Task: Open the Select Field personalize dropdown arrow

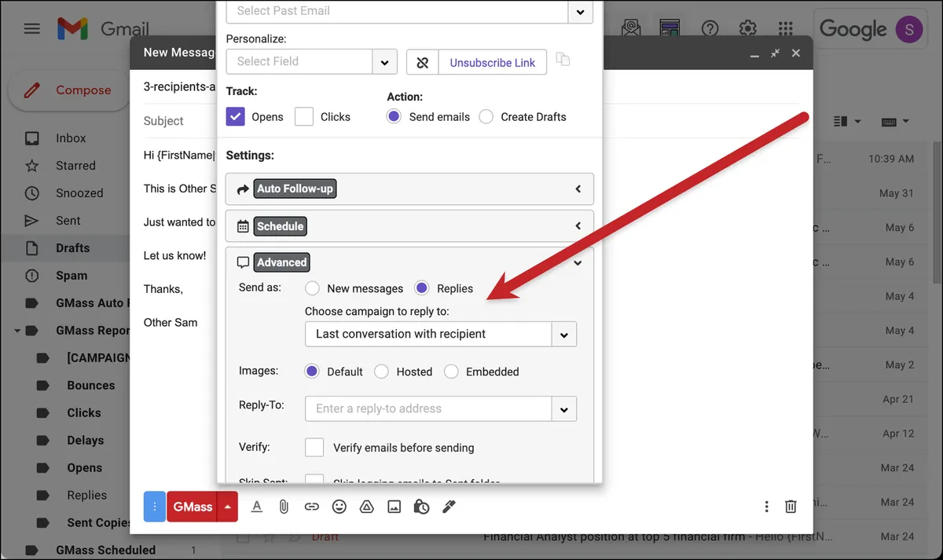Action: [x=384, y=62]
